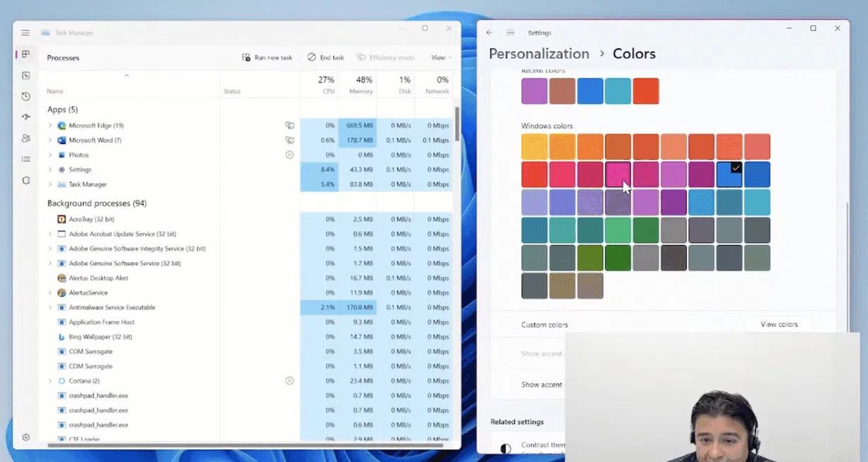Click the Apps (5) group heading
Viewport: 868px width, 462px height.
click(x=62, y=109)
